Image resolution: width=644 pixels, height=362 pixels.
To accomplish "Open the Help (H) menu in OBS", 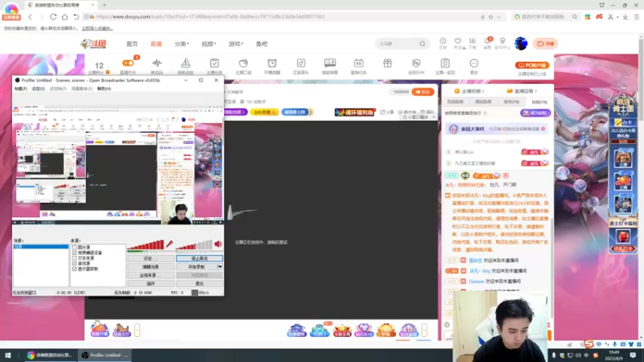I will tap(104, 88).
